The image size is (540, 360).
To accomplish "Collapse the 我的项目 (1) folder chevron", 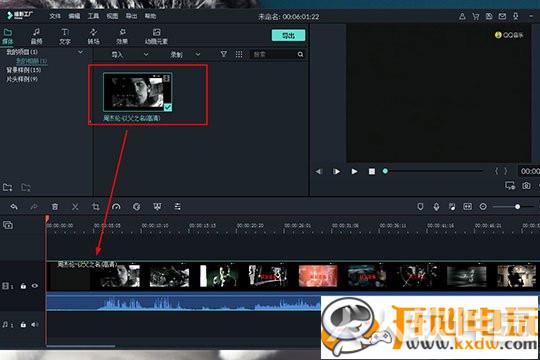I will click(x=80, y=52).
